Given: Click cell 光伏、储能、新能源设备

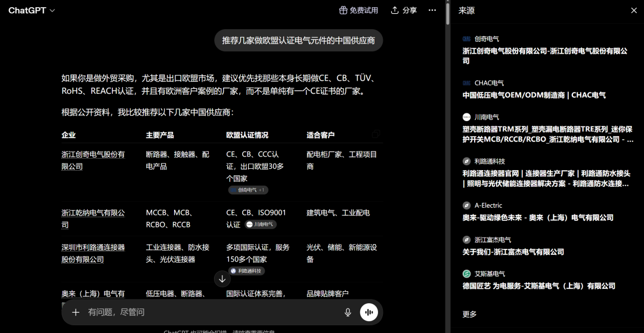Looking at the screenshot, I should coord(342,253).
